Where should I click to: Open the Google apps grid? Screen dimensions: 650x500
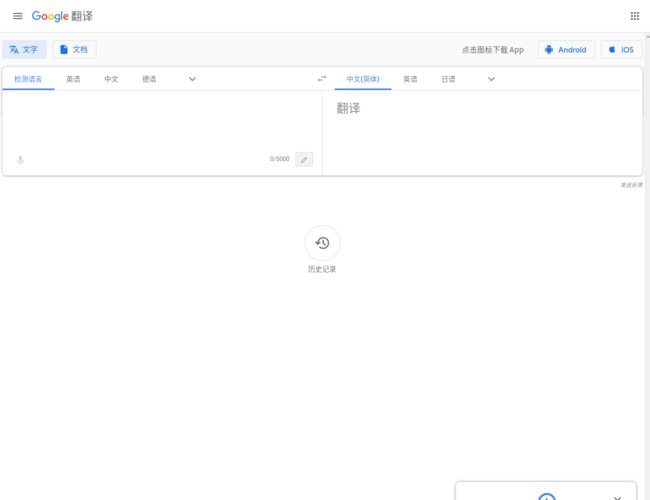[635, 16]
